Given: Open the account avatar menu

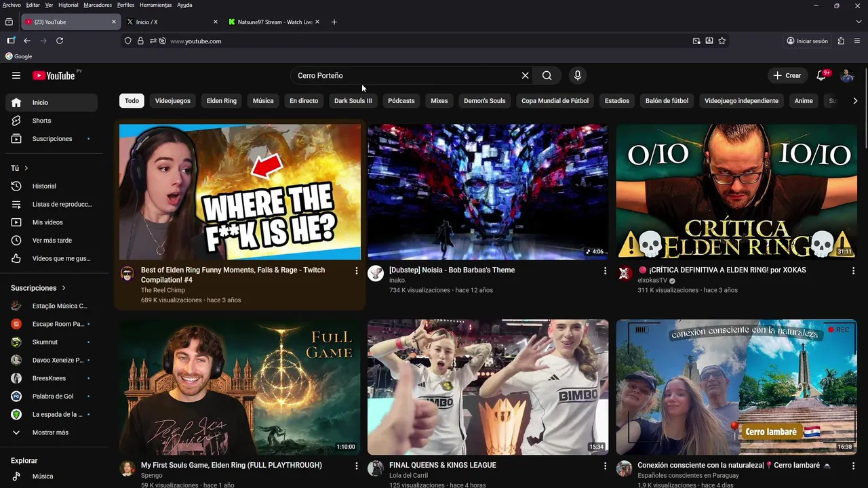Looking at the screenshot, I should tap(847, 76).
